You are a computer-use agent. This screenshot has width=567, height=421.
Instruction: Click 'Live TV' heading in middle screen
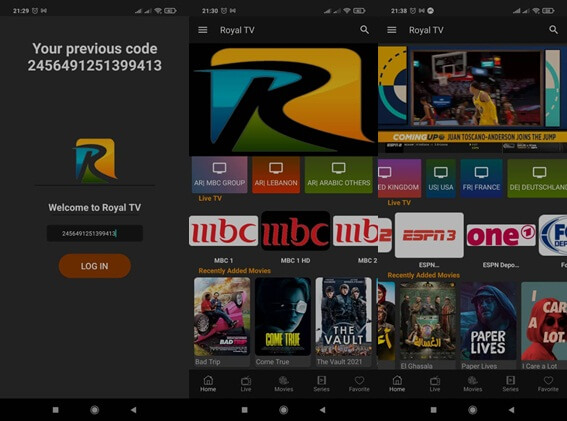[x=210, y=198]
